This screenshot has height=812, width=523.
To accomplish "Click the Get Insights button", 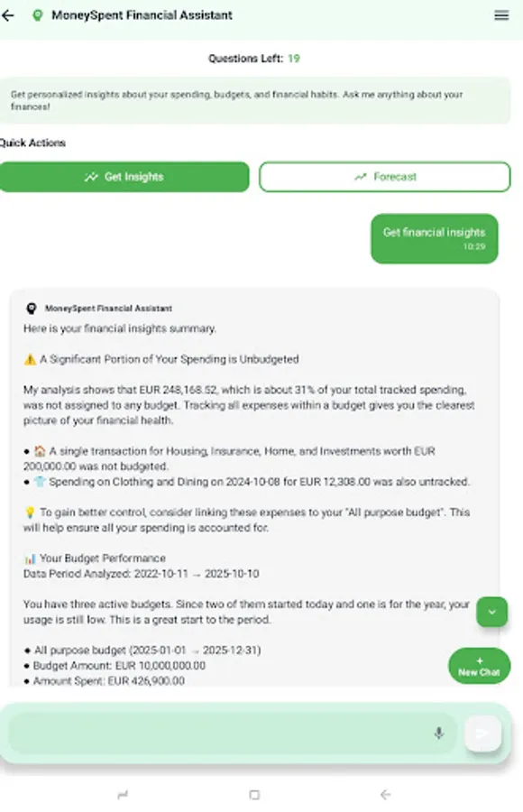I will tap(125, 177).
